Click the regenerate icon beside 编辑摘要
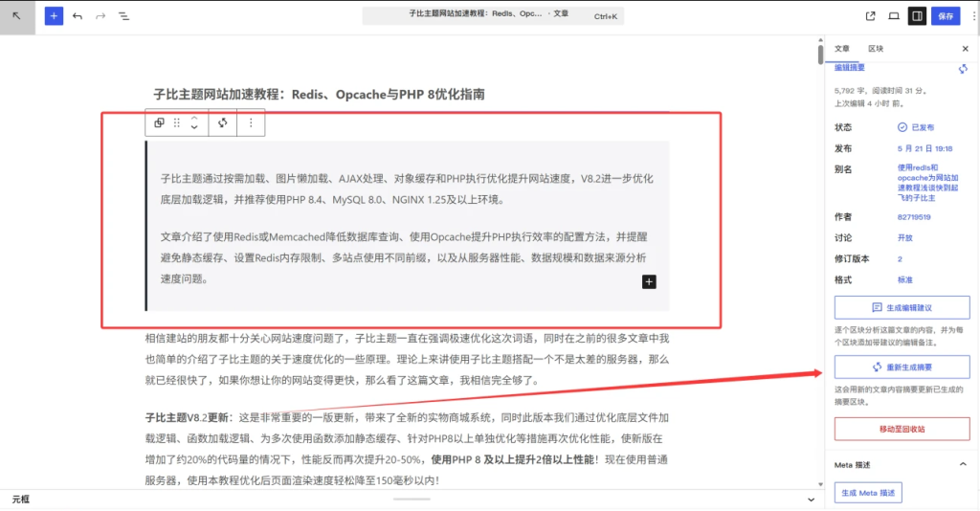The width and height of the screenshot is (980, 511). click(963, 69)
